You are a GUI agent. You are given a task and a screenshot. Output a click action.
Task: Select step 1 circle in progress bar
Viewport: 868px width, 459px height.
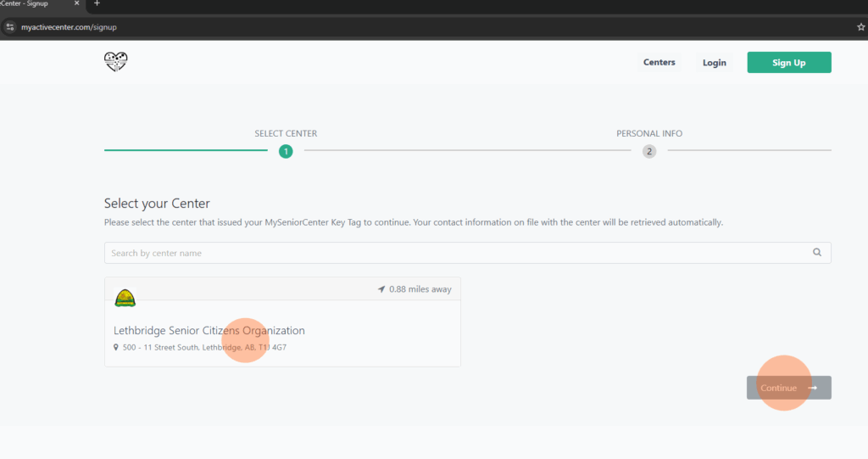pyautogui.click(x=286, y=152)
